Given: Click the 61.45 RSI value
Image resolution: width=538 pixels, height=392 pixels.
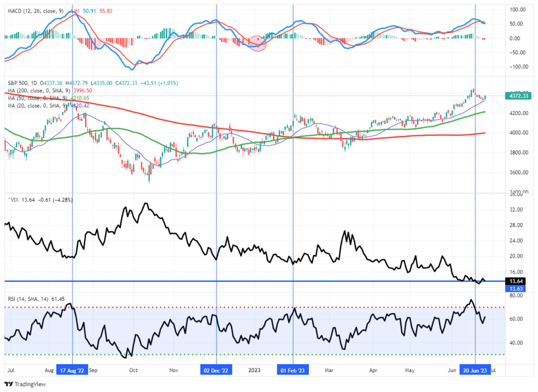Looking at the screenshot, I should (58, 299).
